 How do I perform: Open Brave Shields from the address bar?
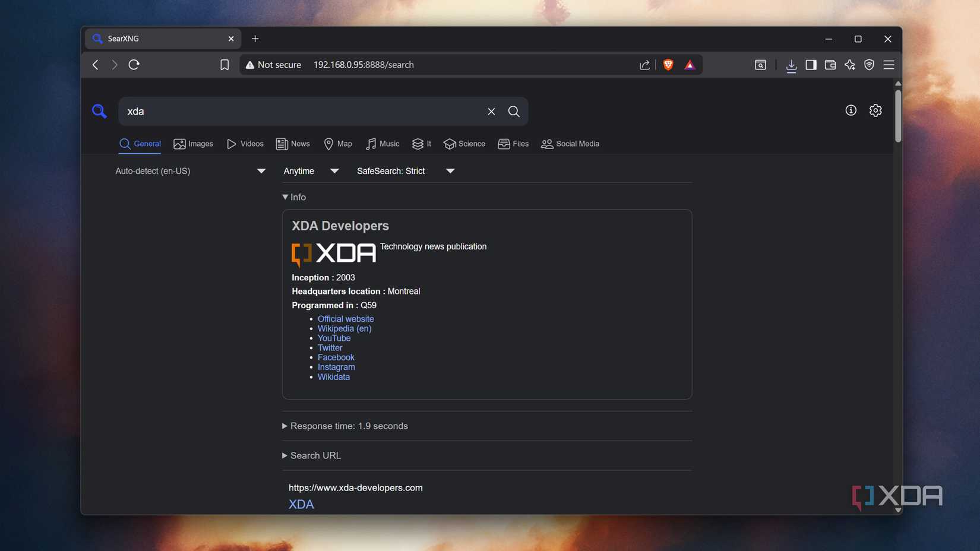point(668,65)
